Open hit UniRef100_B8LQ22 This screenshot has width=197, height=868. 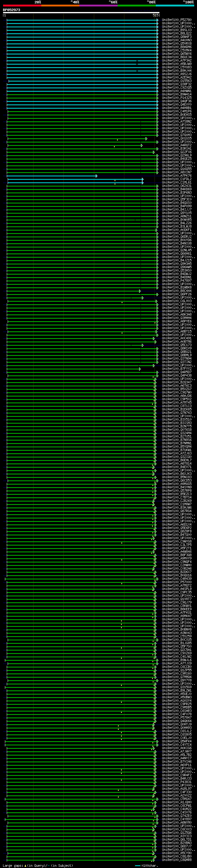[177, 33]
